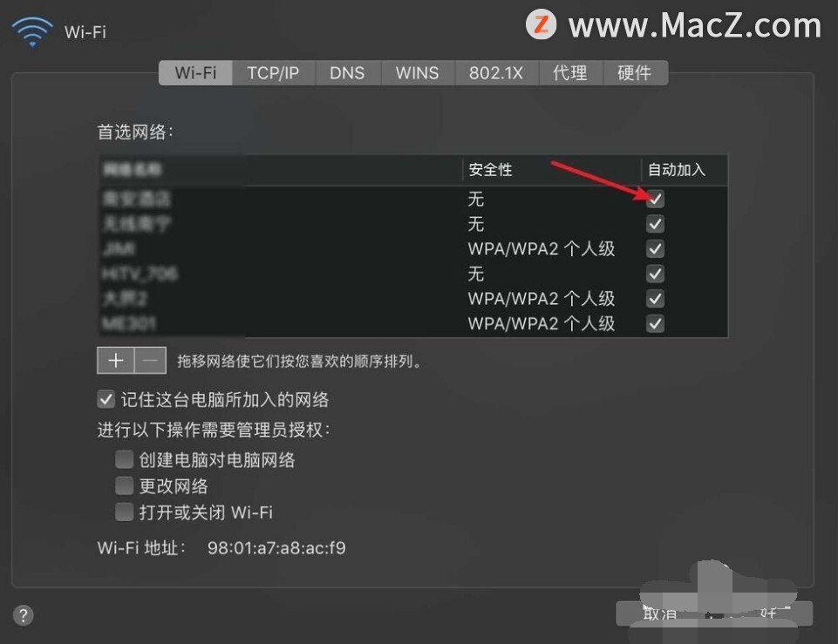Open the 代理 proxies tab
This screenshot has height=644, width=838.
(570, 72)
